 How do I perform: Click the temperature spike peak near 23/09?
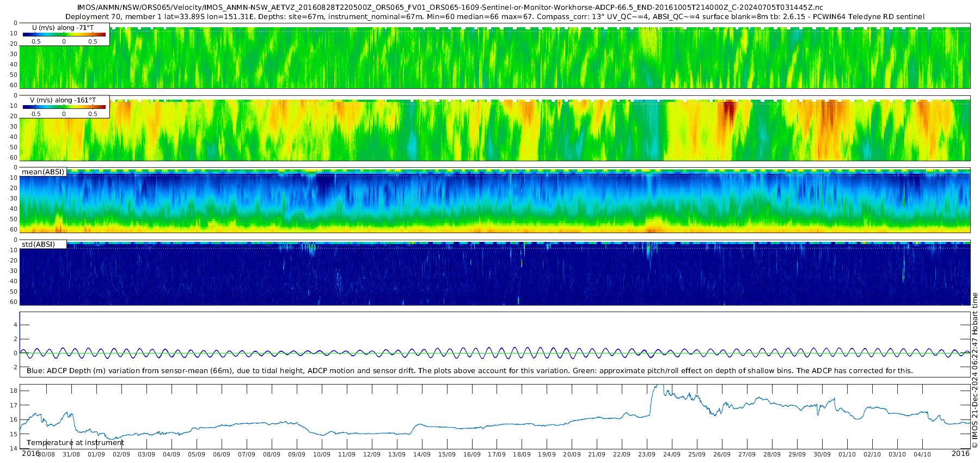657,386
